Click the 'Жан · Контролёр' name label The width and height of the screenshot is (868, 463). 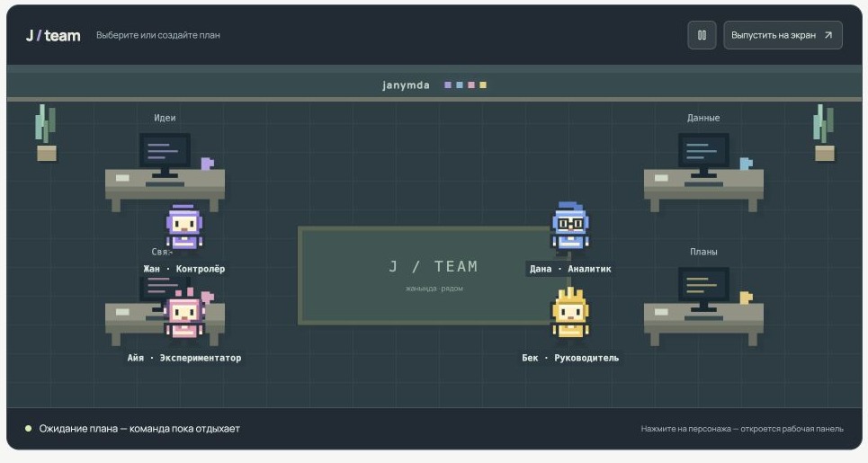[183, 269]
